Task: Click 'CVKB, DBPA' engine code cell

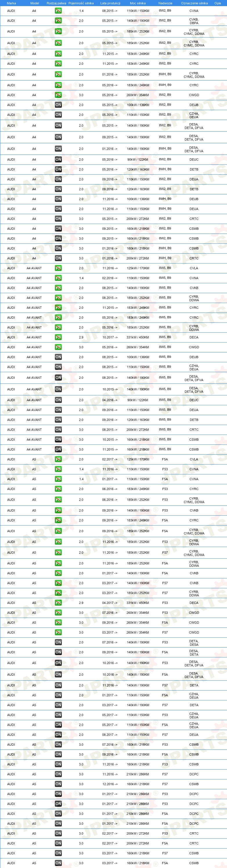Action: (194, 21)
